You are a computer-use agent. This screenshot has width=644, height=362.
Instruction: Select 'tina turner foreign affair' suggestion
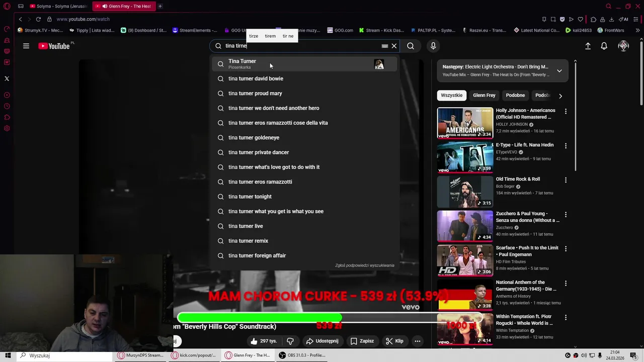click(304, 255)
